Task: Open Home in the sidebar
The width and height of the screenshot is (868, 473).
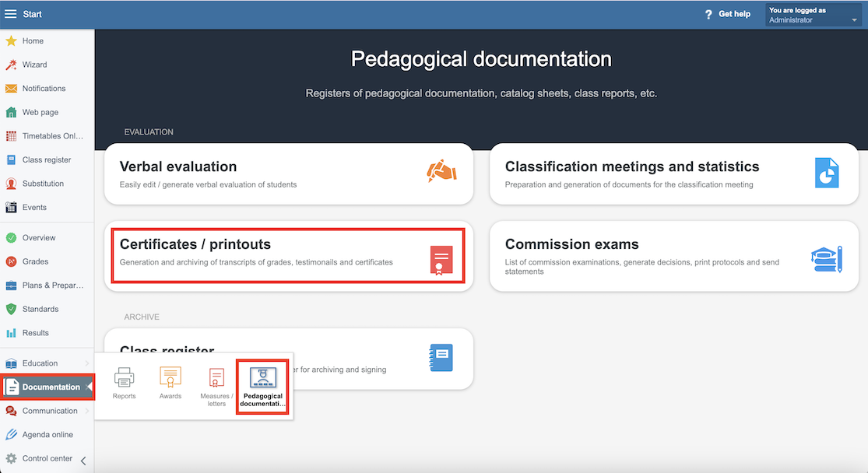Action: pos(33,40)
